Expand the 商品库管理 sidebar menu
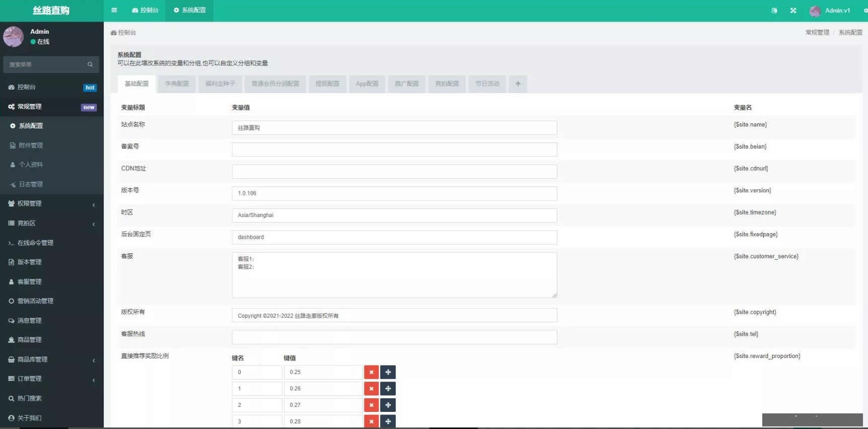 50,360
